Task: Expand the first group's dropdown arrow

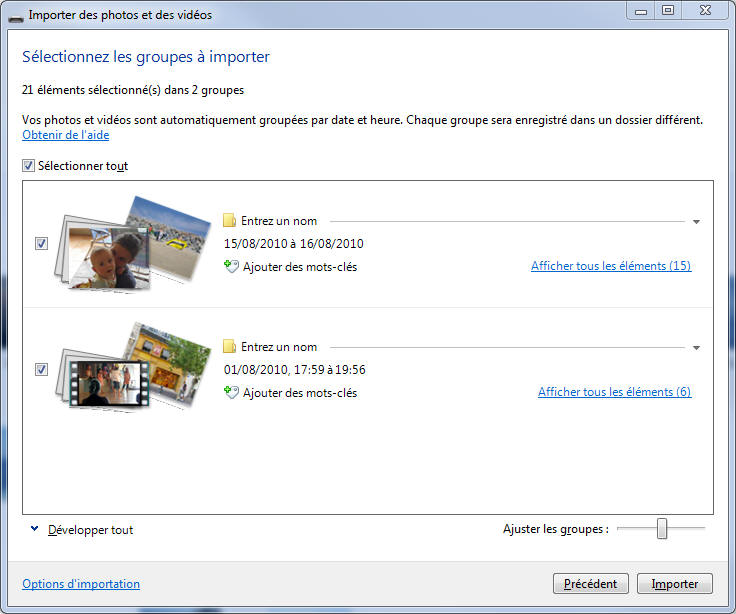Action: (x=696, y=222)
